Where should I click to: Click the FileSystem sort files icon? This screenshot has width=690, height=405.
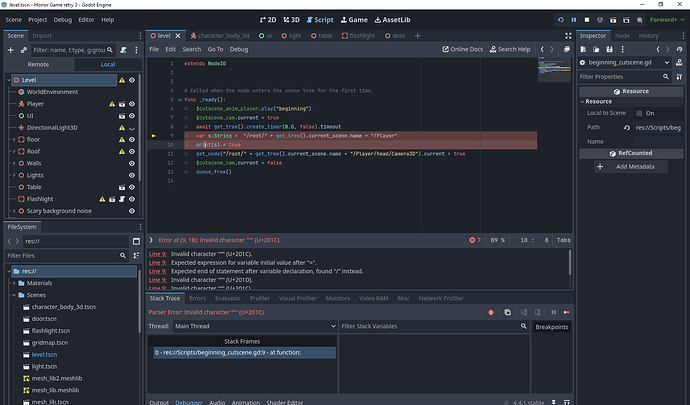coord(136,255)
